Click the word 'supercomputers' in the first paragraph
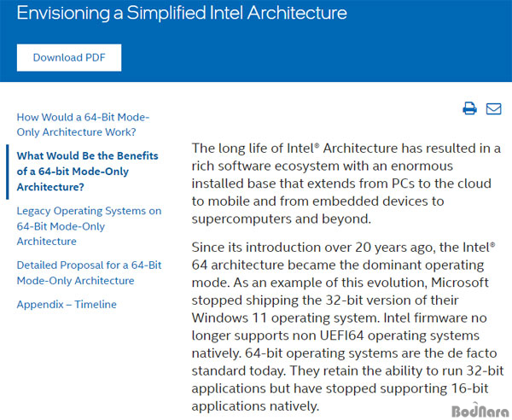Screen dimensions: 512x420 (241, 219)
